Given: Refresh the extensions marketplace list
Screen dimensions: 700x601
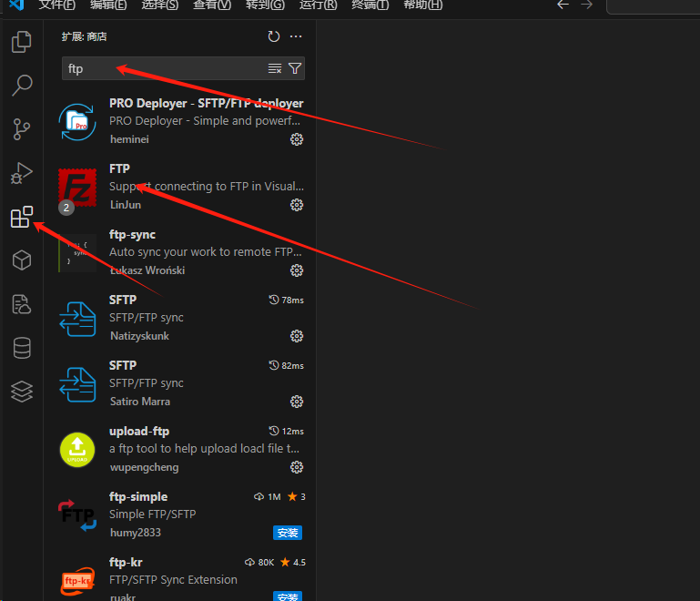Looking at the screenshot, I should pos(274,36).
